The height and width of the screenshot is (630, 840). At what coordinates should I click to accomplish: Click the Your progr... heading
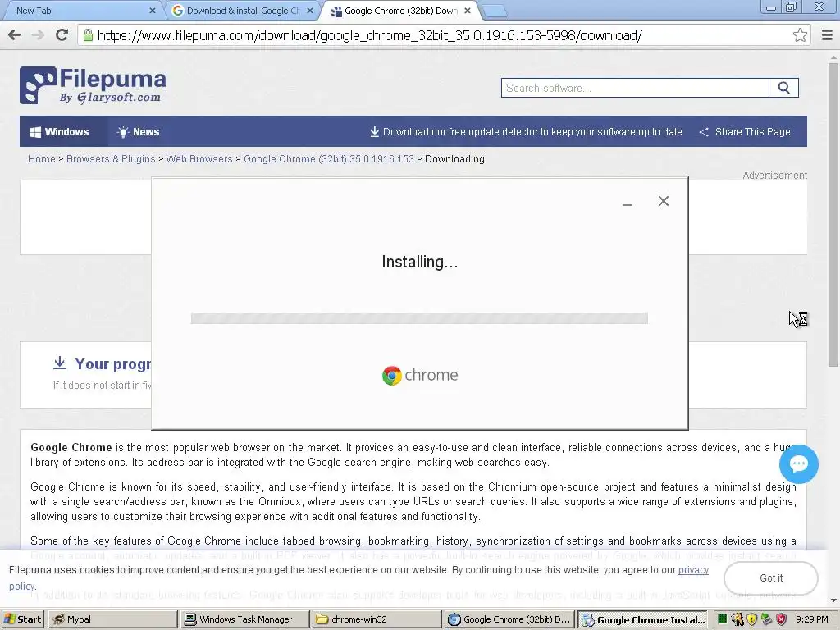[x=113, y=363]
